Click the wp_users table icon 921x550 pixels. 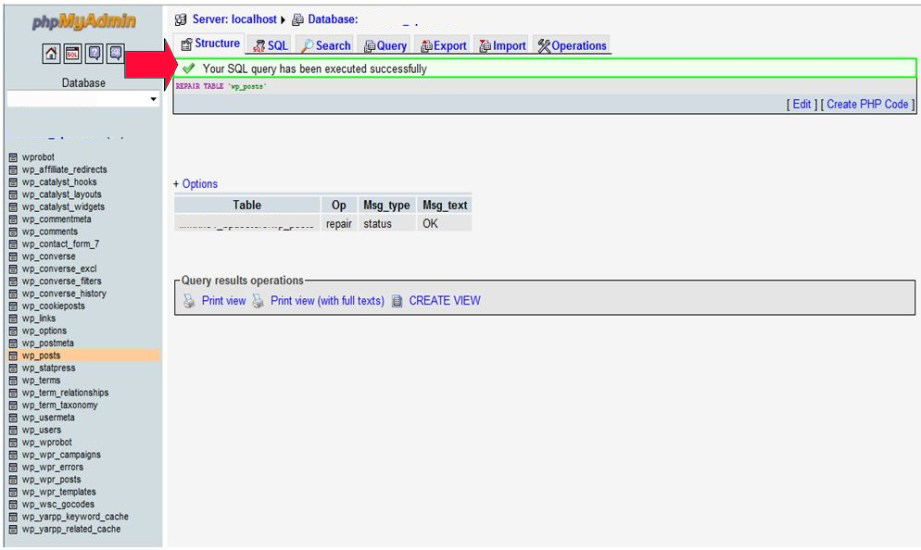(13, 430)
